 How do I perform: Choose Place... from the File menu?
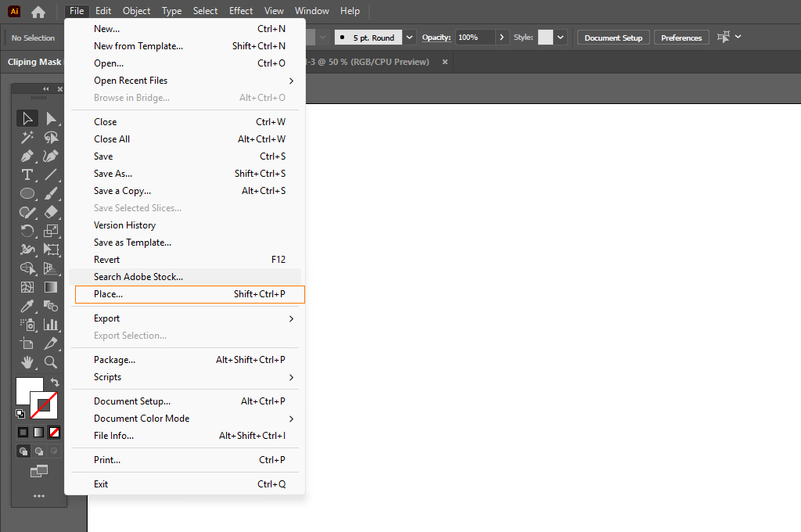(189, 294)
